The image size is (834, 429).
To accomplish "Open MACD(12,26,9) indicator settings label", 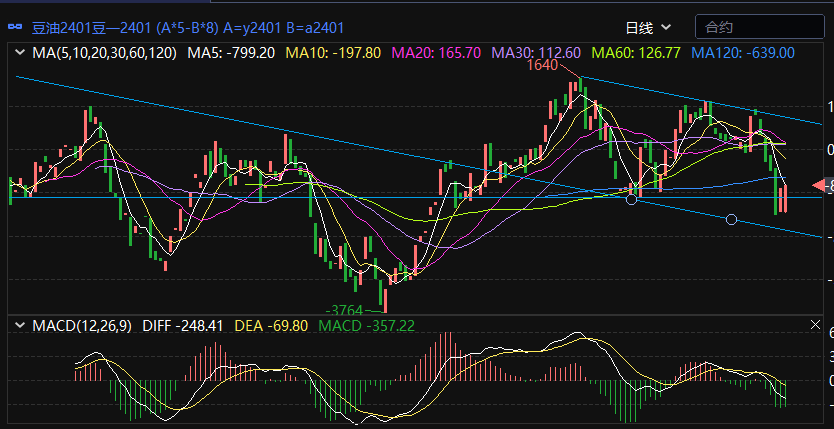I will click(x=83, y=325).
